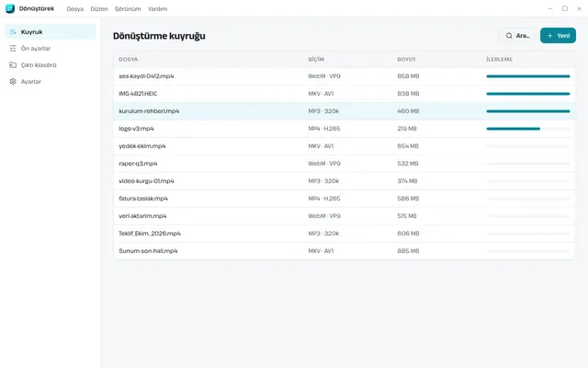The width and height of the screenshot is (588, 368).
Task: Click MP3 · 320k format of video-kurgu-01.mp4
Action: (323, 181)
